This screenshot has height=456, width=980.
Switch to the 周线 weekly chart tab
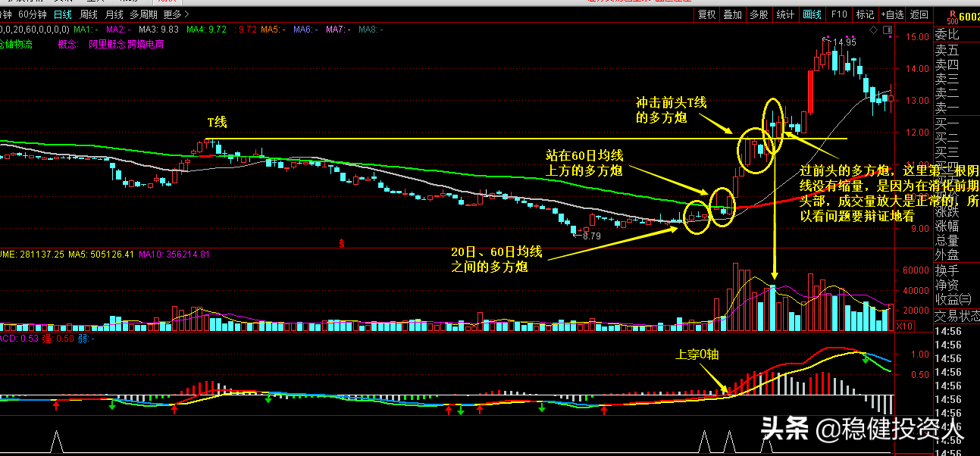click(89, 14)
